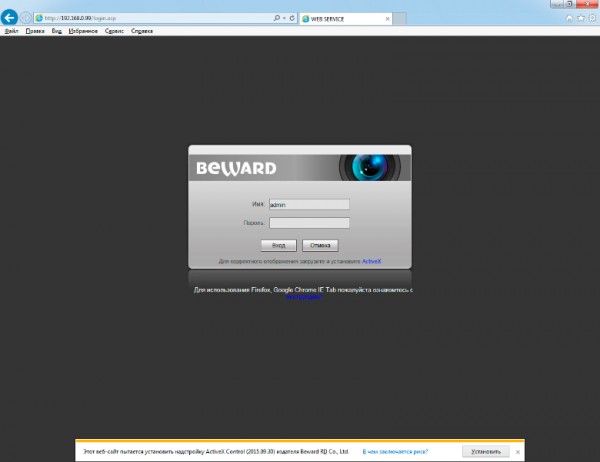This screenshot has width=600, height=462.
Task: Open a new blank tab
Action: (399, 19)
